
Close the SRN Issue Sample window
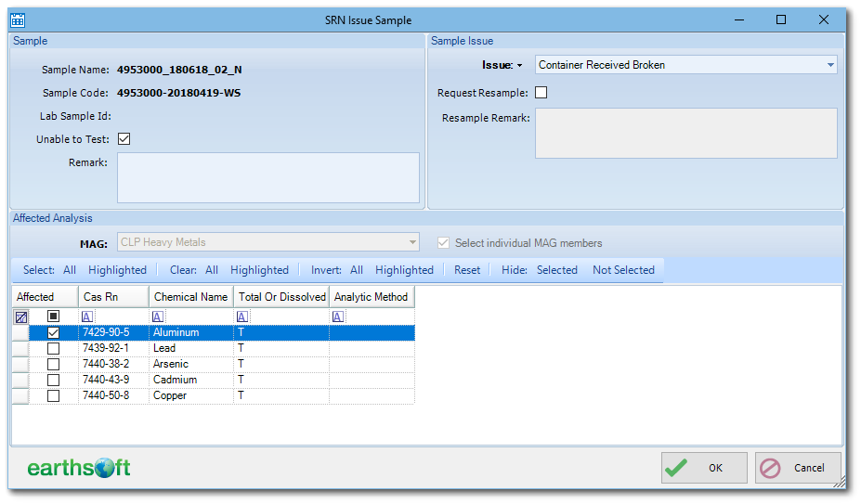(824, 19)
